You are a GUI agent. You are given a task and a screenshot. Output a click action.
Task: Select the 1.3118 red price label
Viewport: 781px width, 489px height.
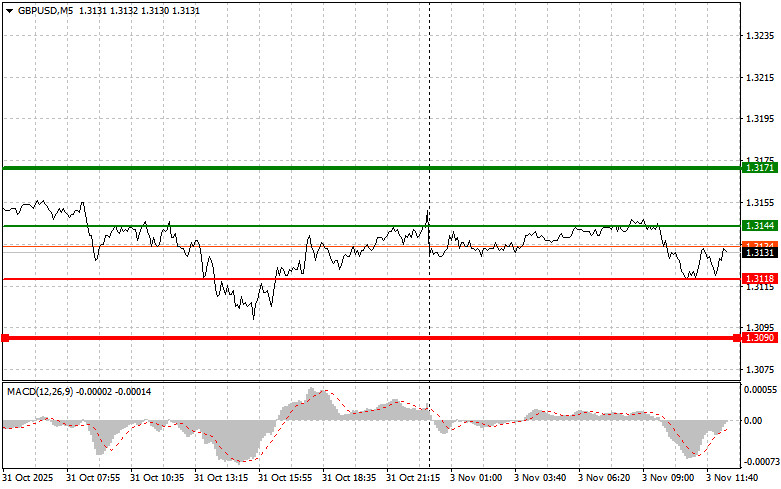[760, 279]
